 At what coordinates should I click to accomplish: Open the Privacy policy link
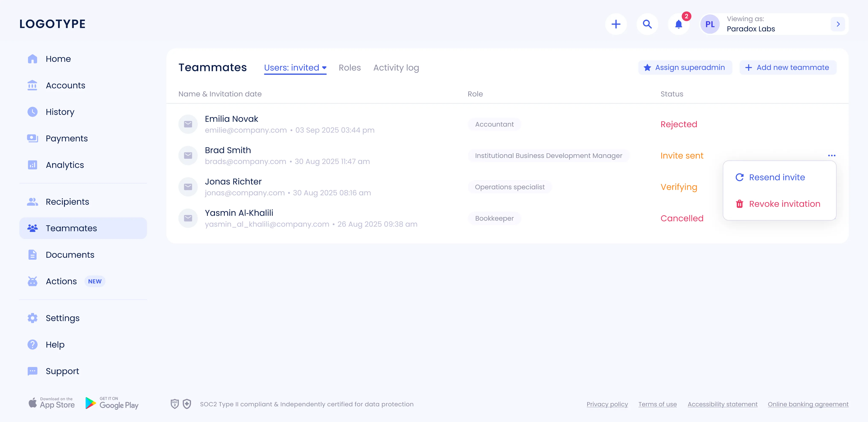click(x=607, y=404)
